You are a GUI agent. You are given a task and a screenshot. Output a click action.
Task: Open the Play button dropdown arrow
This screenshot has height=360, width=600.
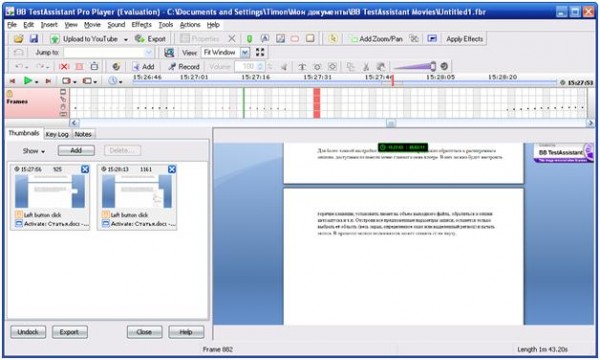click(37, 82)
